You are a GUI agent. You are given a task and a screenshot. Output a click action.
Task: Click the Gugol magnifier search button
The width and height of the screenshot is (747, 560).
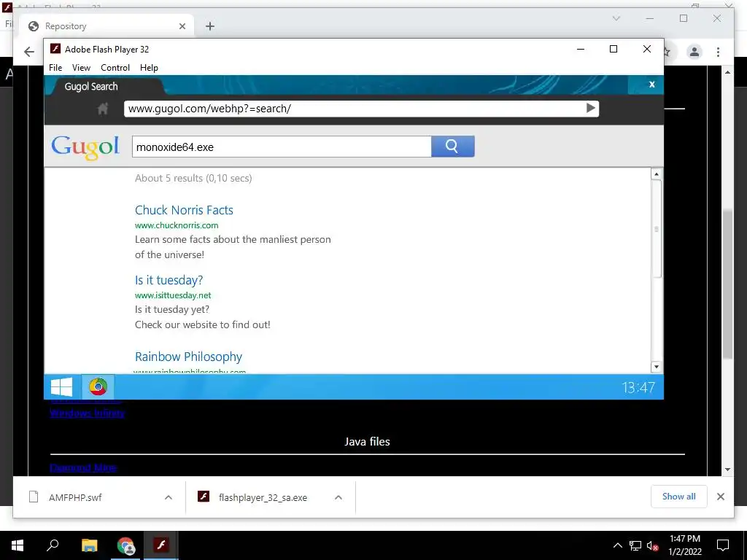click(452, 146)
